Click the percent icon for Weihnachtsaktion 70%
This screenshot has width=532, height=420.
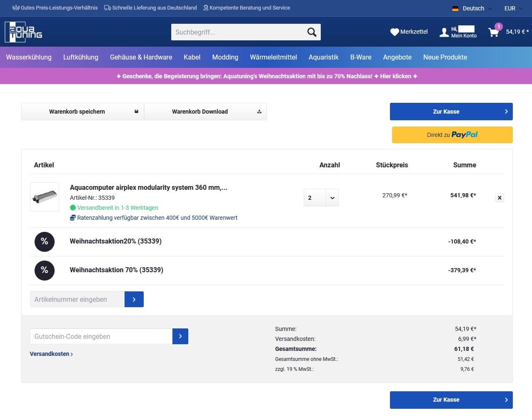[45, 270]
